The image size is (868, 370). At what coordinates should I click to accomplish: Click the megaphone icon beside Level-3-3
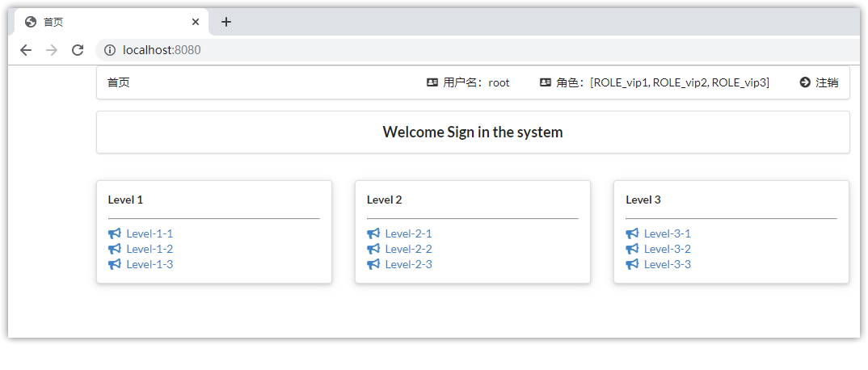click(x=631, y=264)
